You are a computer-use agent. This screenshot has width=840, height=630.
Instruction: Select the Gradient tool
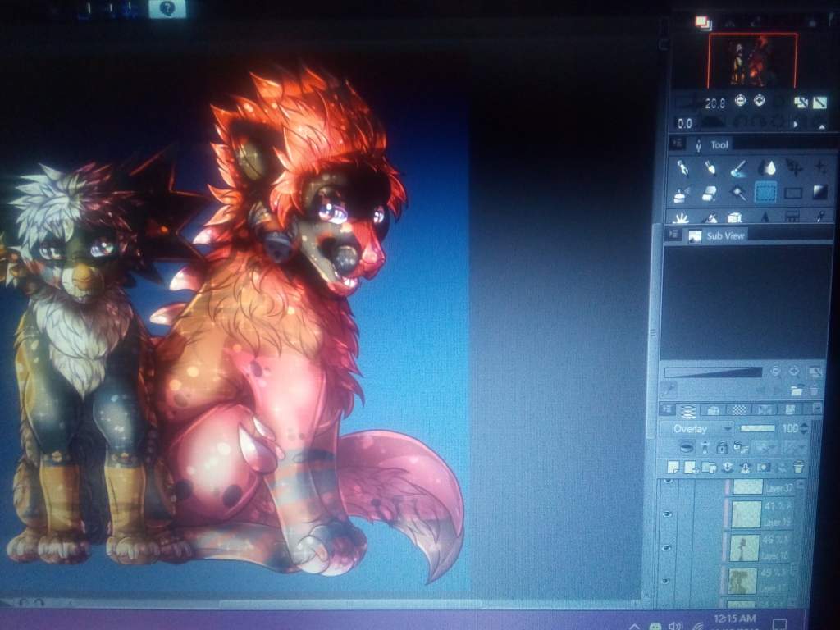820,192
